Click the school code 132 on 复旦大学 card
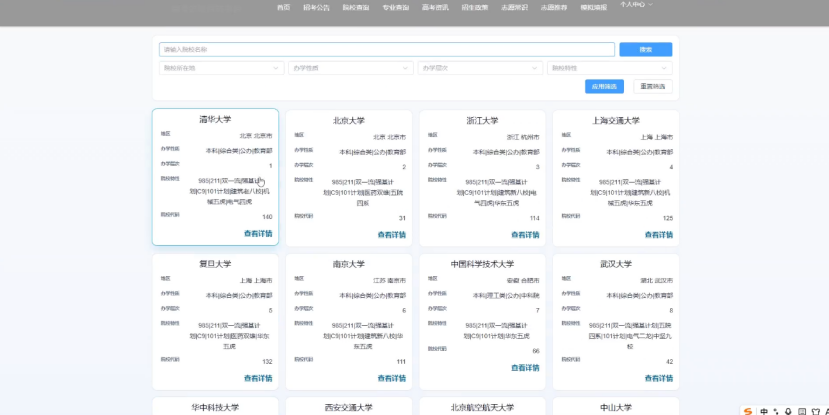Image resolution: width=829 pixels, height=415 pixels. [267, 362]
